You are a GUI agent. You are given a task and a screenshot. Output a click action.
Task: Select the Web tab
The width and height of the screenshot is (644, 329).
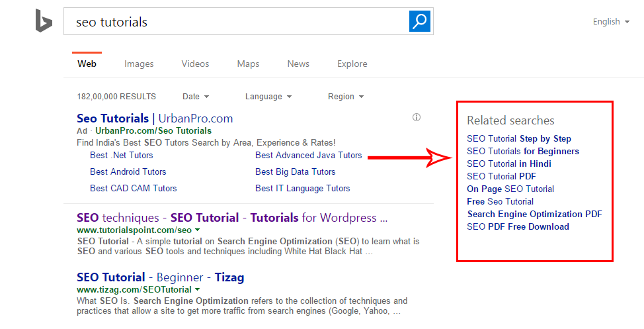87,64
